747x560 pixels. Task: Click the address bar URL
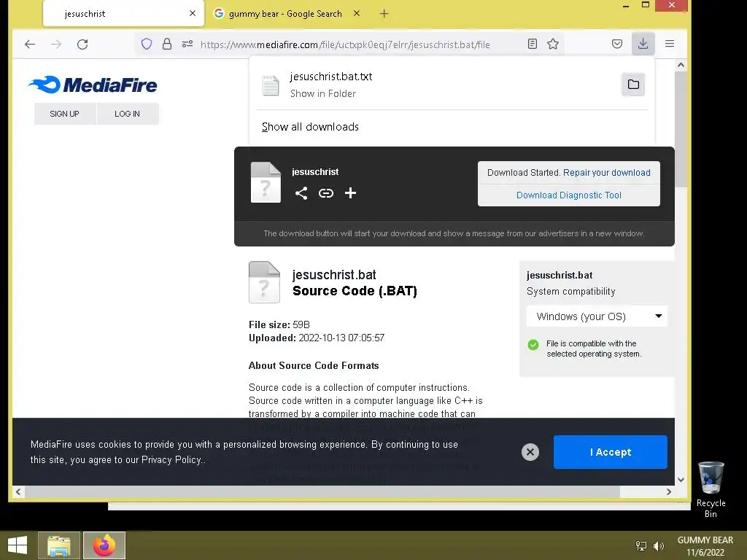coord(345,44)
